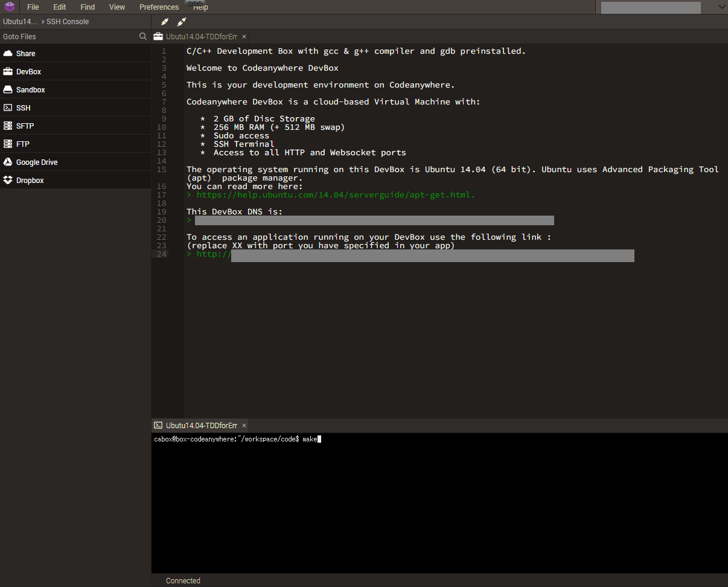Screen dimensions: 728x587
Task: Click 'Access to all HTTP and Websocket ports'
Action: (x=310, y=153)
